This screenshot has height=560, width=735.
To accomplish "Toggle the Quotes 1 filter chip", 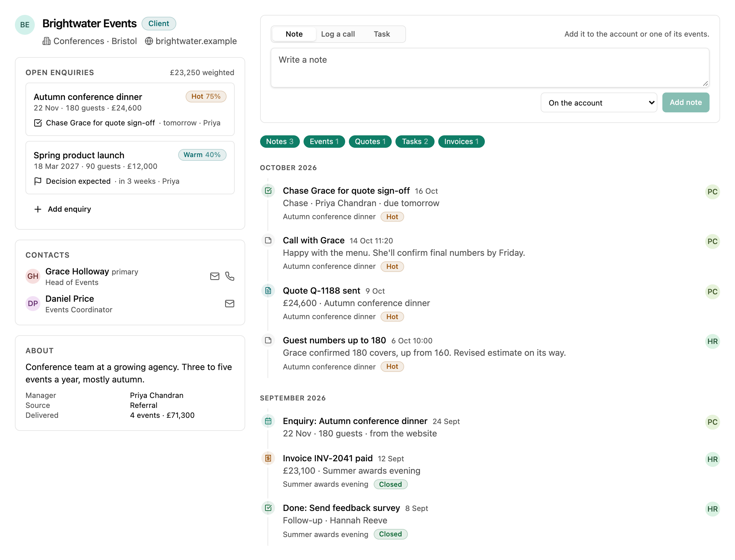I will 370,142.
